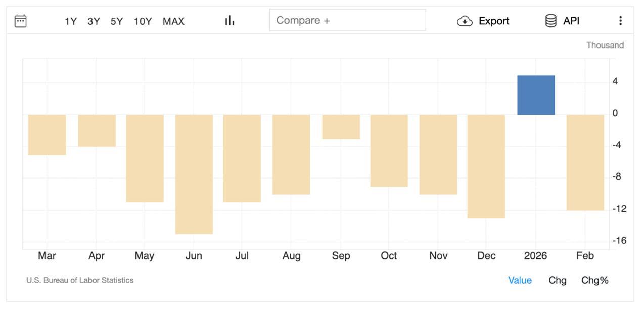Screen dimensions: 644x312
Task: Switch chart view to Chg
Action: [557, 280]
